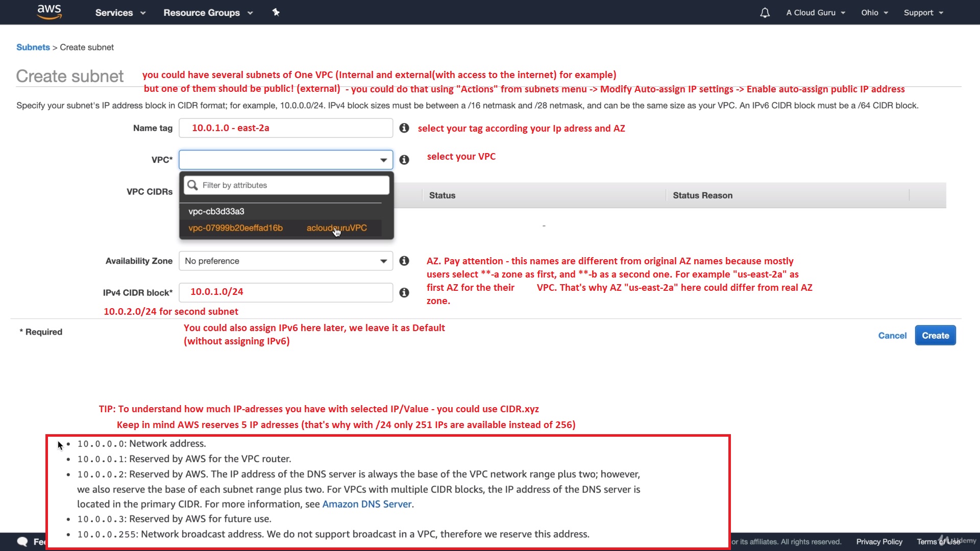This screenshot has height=551, width=980.
Task: Click the info icon beside VPC field
Action: (x=404, y=160)
